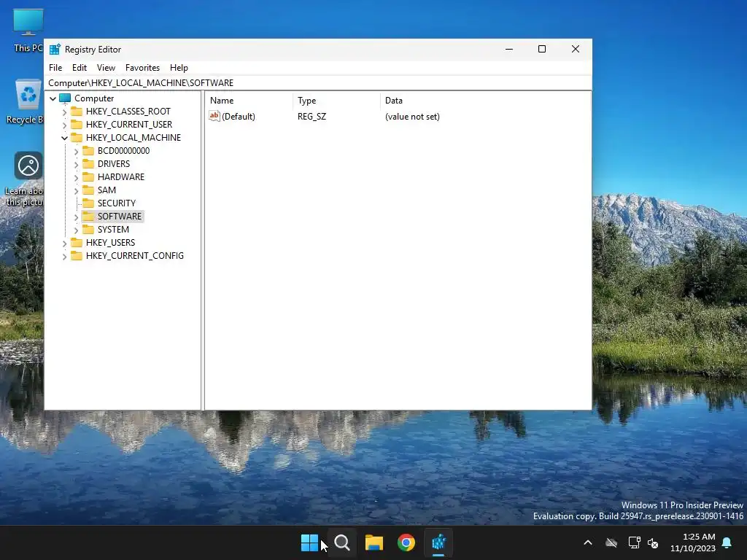Image resolution: width=747 pixels, height=560 pixels.
Task: Click the REG_SZ type cell
Action: [311, 116]
